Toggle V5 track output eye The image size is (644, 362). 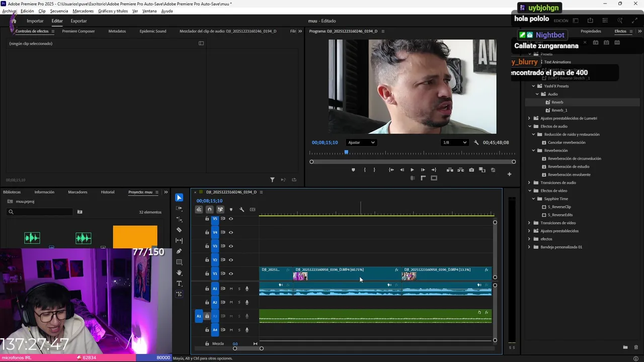[231, 219]
